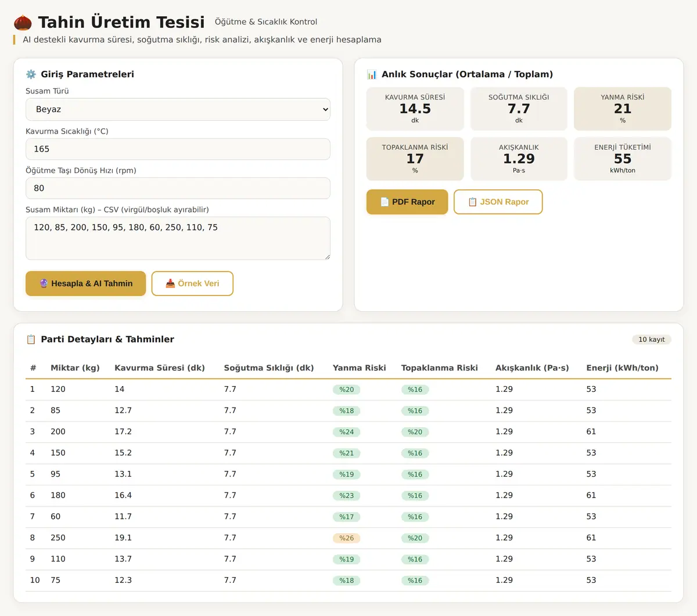
Task: Click the Öğütme & Sıcaklık Kontrol subtitle
Action: point(266,22)
